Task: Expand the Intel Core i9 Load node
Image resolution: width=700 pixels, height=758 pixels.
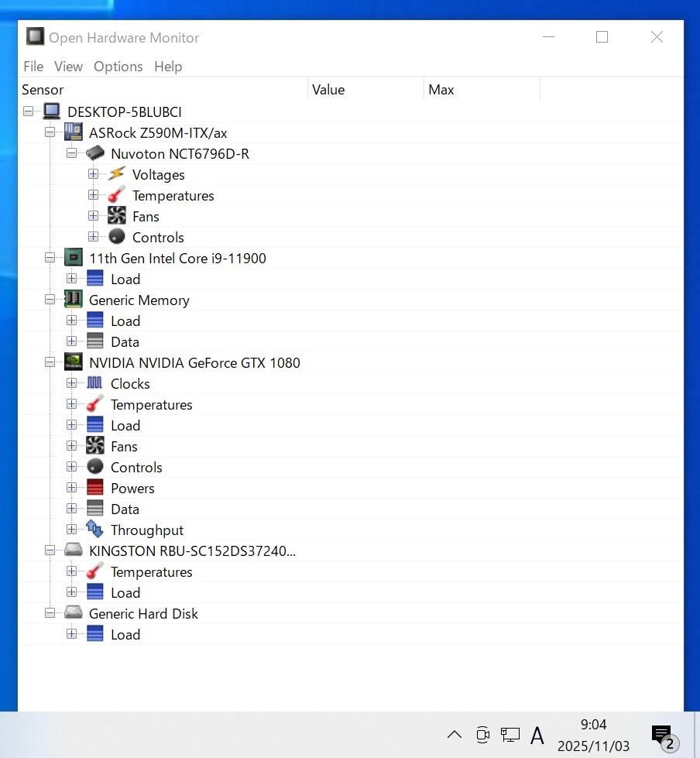Action: (72, 280)
